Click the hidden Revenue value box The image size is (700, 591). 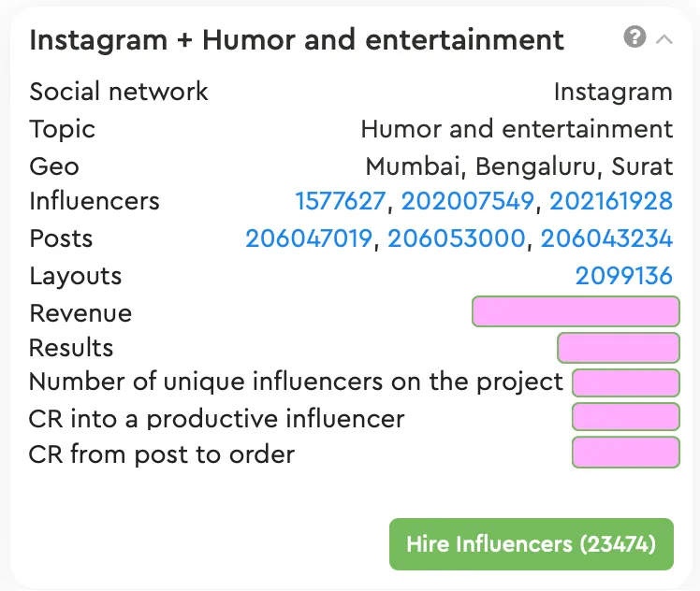pyautogui.click(x=576, y=311)
